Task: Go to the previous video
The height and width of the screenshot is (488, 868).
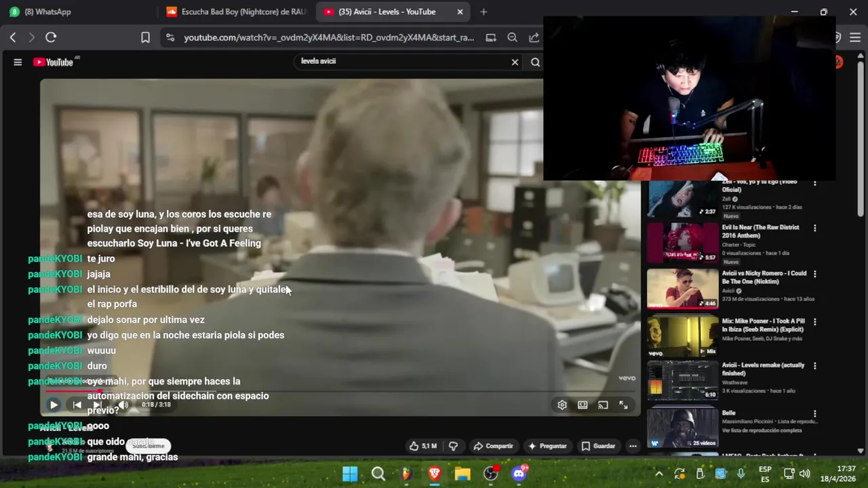Action: (77, 405)
